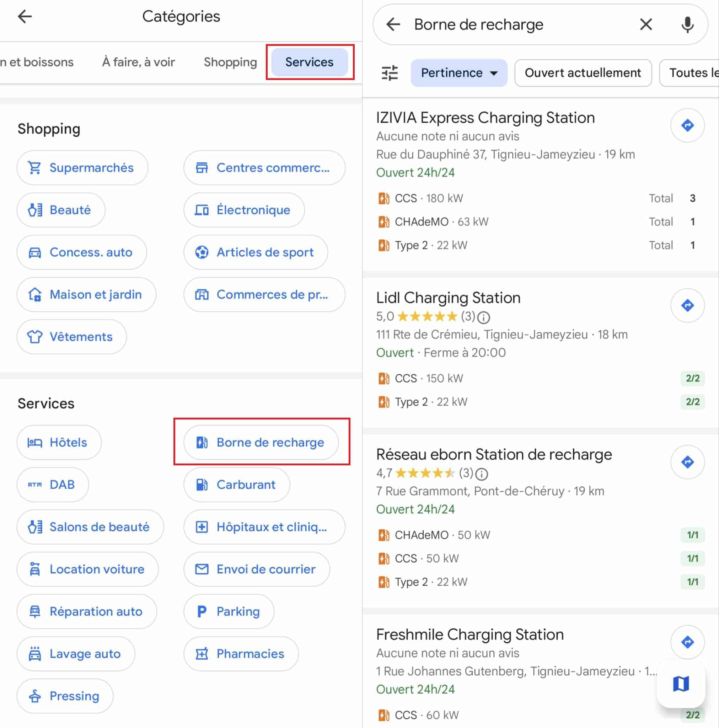The height and width of the screenshot is (728, 719).
Task: Tap the Maison et jardin category
Action: tap(86, 294)
